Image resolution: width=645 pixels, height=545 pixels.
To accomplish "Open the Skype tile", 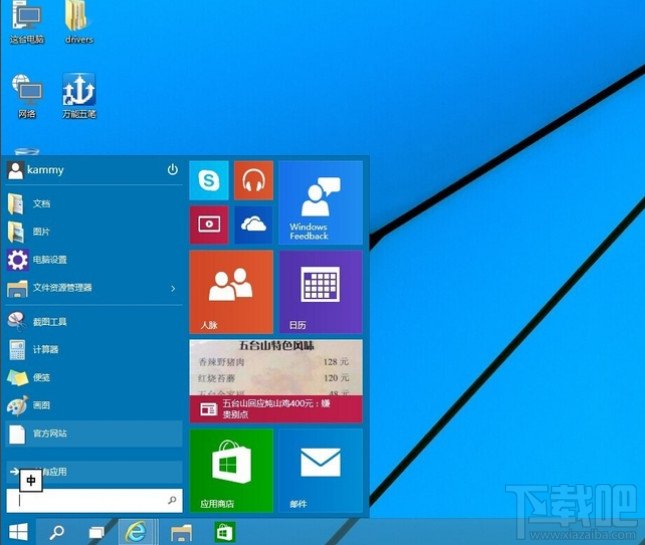I will pos(209,181).
